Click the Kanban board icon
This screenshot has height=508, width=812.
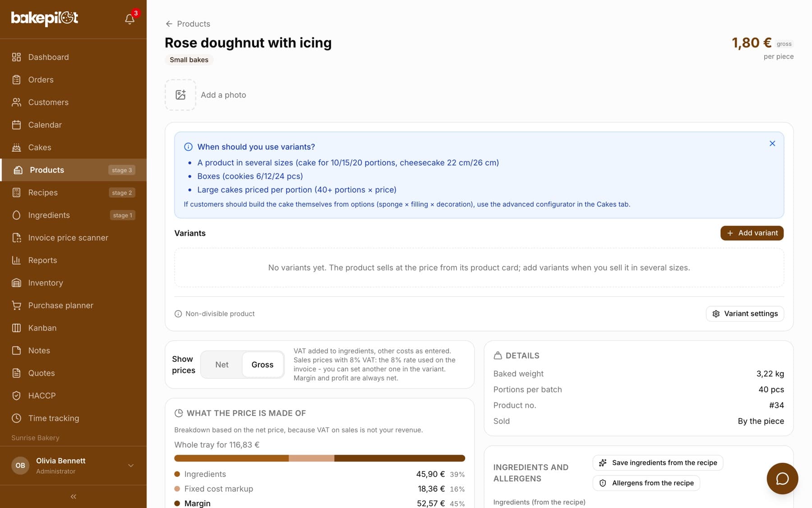(17, 328)
